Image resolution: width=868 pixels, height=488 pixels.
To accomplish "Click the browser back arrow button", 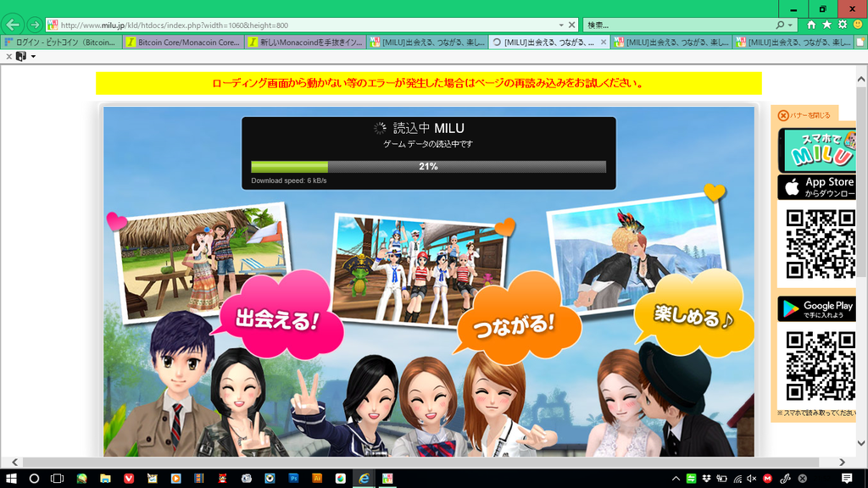I will point(13,25).
